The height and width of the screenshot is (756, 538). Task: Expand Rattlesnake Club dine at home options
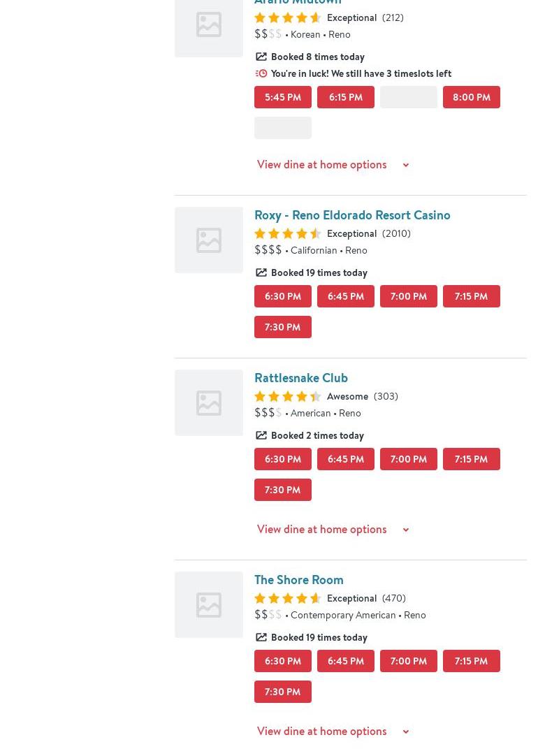pyautogui.click(x=333, y=529)
